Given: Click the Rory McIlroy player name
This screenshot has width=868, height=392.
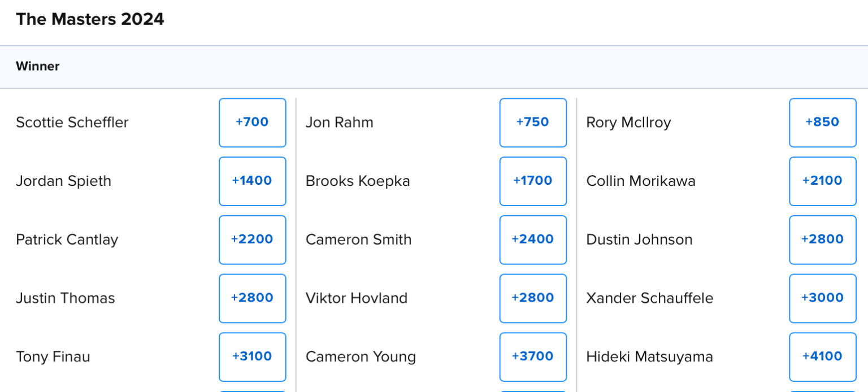Looking at the screenshot, I should click(x=628, y=123).
